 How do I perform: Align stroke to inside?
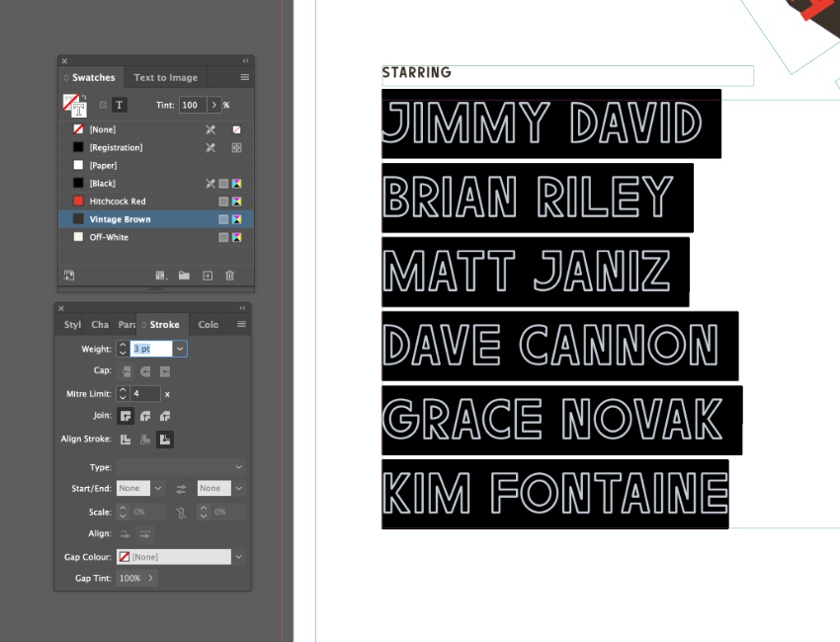pyautogui.click(x=145, y=440)
